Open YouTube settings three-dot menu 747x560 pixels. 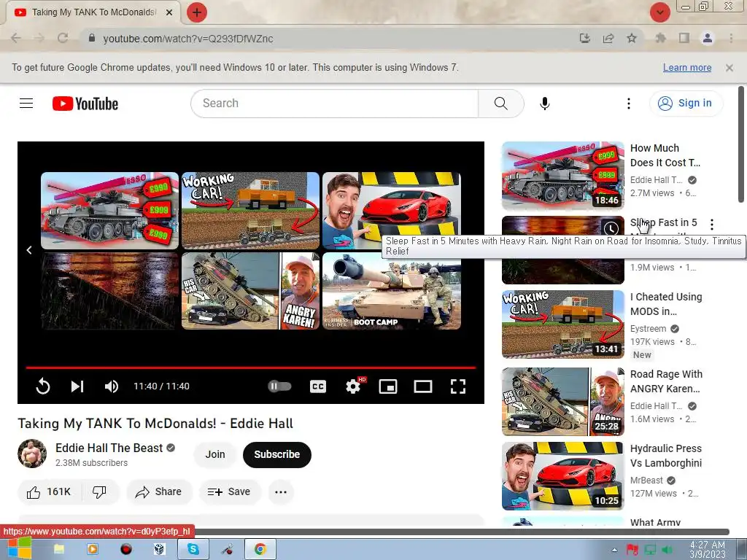point(628,104)
